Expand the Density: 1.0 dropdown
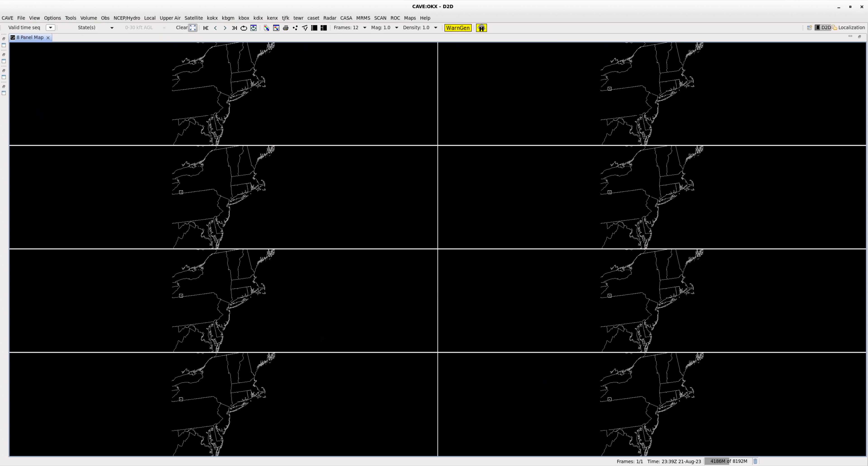 [x=435, y=28]
